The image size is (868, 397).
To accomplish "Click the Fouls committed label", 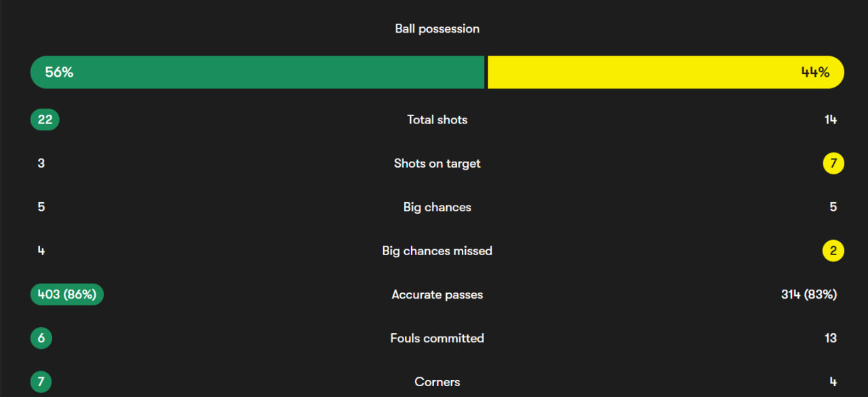I will 437,338.
